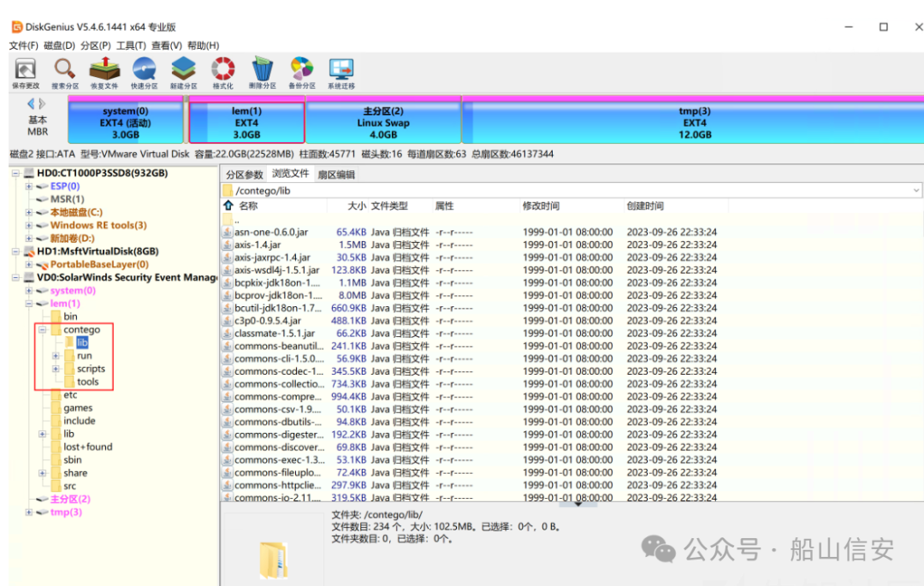Viewport: 924px width, 586px height.
Task: Collapse the lem(1) partition node
Action: 29,304
